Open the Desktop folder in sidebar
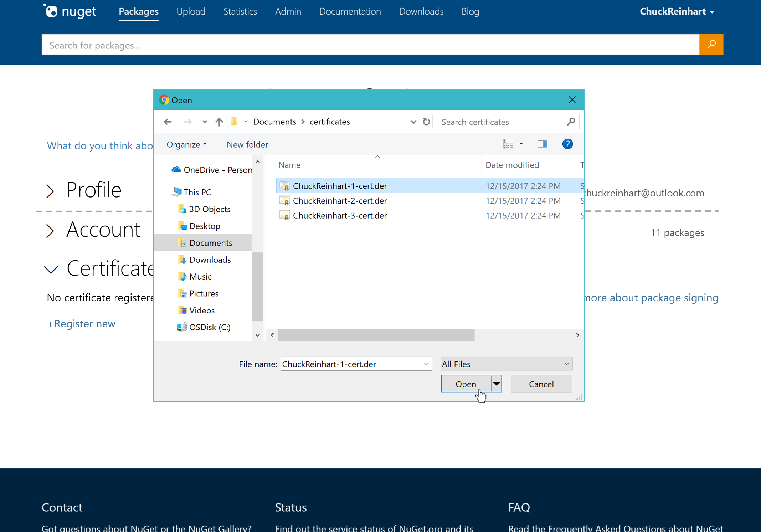 pos(199,226)
